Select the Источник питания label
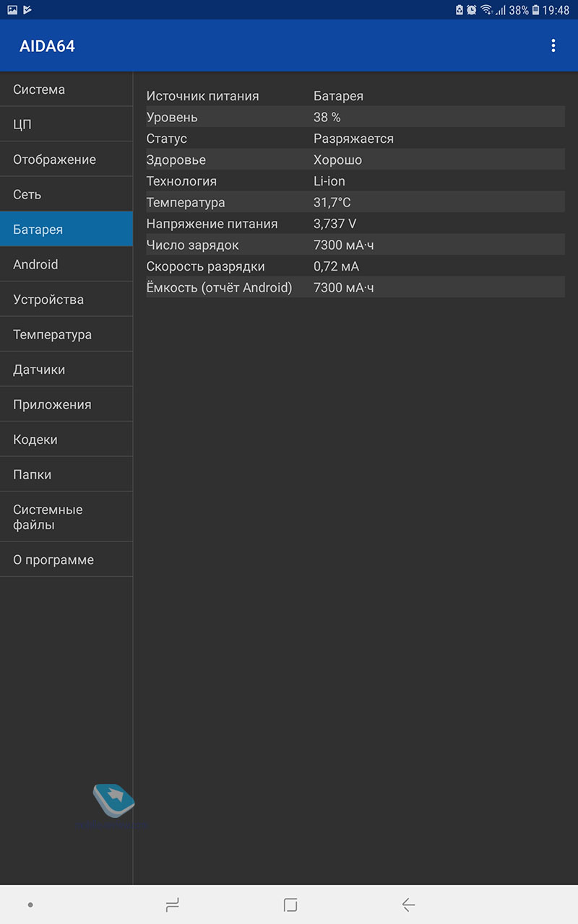This screenshot has width=578, height=924. pyautogui.click(x=202, y=96)
